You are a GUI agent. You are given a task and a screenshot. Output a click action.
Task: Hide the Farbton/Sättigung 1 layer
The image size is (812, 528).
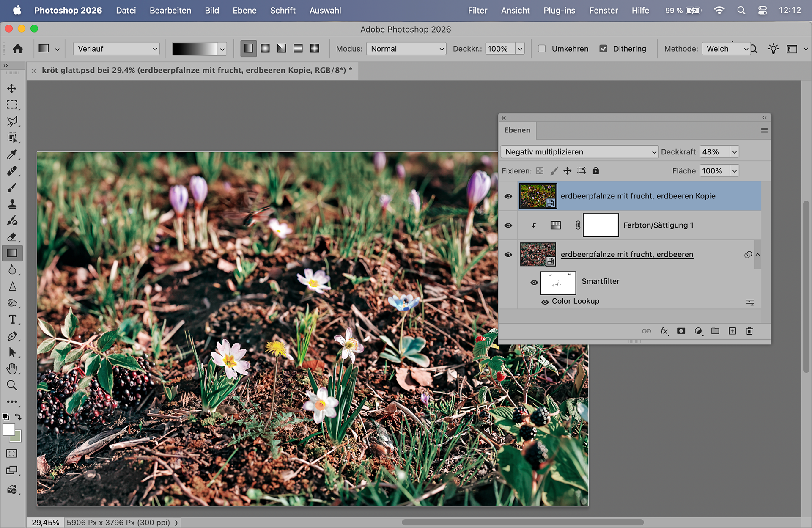(508, 225)
